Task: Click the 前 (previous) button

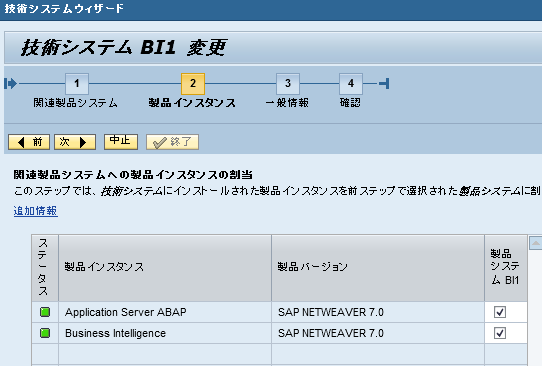Action: click(x=29, y=142)
